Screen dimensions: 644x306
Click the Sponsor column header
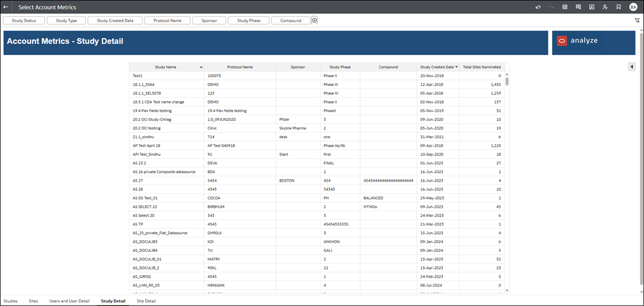tap(298, 67)
